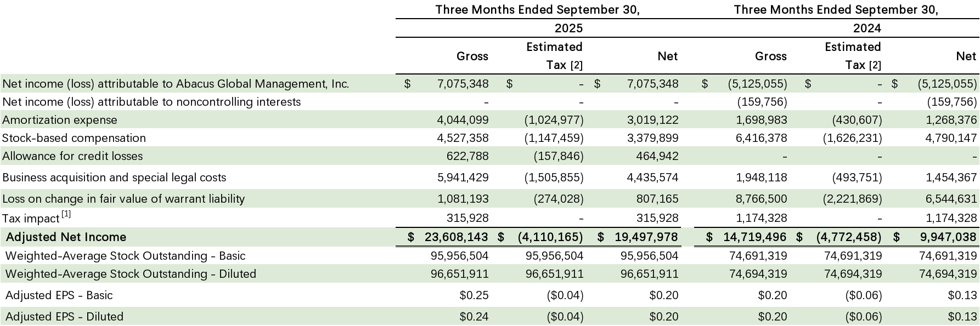Click the Adjusted EPS - Diluted row label

[x=64, y=317]
